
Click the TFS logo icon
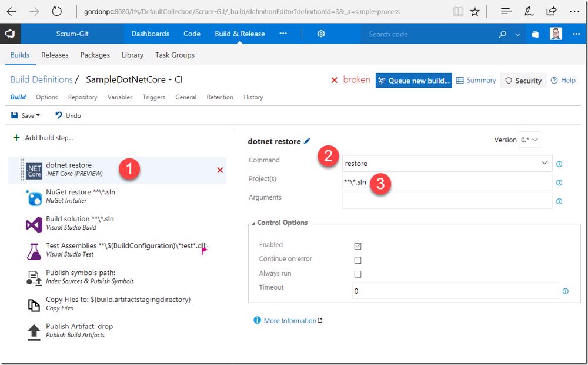click(10, 34)
